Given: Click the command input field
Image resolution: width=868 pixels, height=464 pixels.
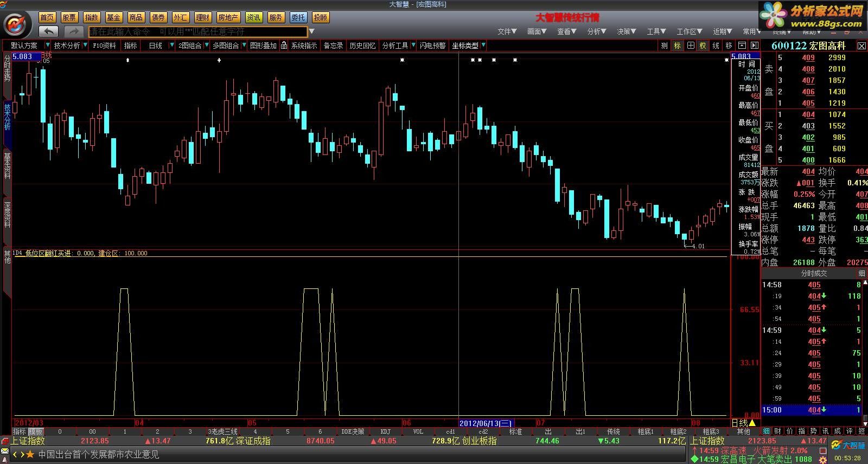Looking at the screenshot, I should [x=198, y=31].
